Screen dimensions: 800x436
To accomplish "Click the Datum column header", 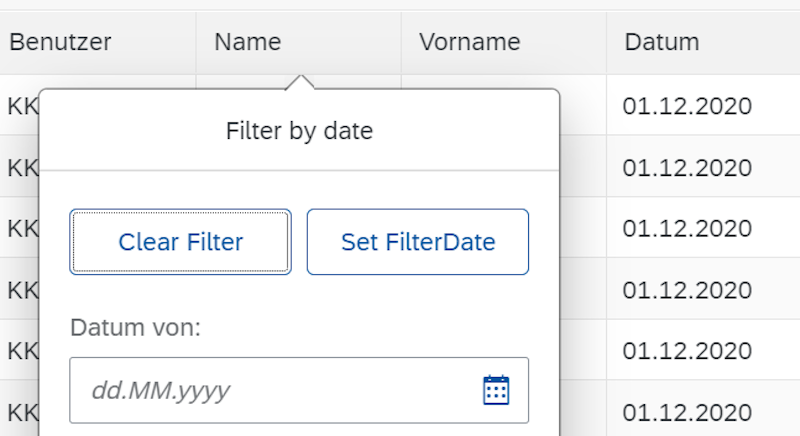I will pyautogui.click(x=662, y=42).
